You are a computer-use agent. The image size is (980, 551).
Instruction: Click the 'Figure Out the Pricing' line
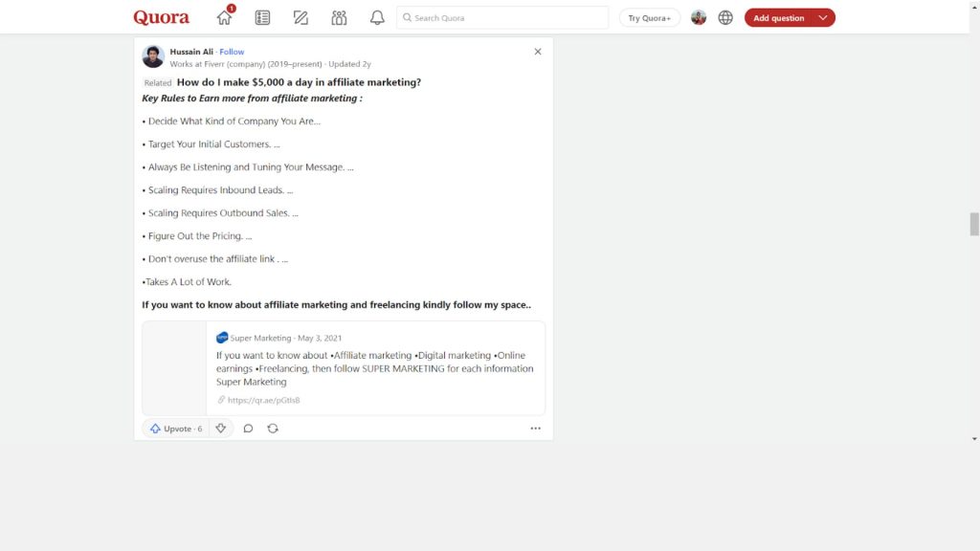(197, 236)
